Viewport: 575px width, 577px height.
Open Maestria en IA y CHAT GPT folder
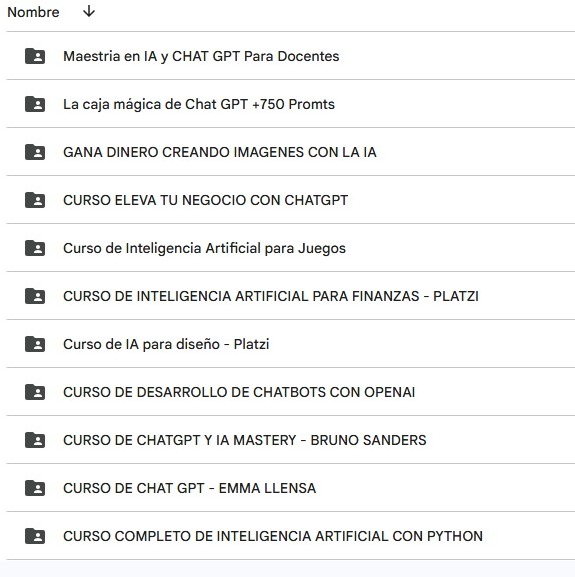291,56
